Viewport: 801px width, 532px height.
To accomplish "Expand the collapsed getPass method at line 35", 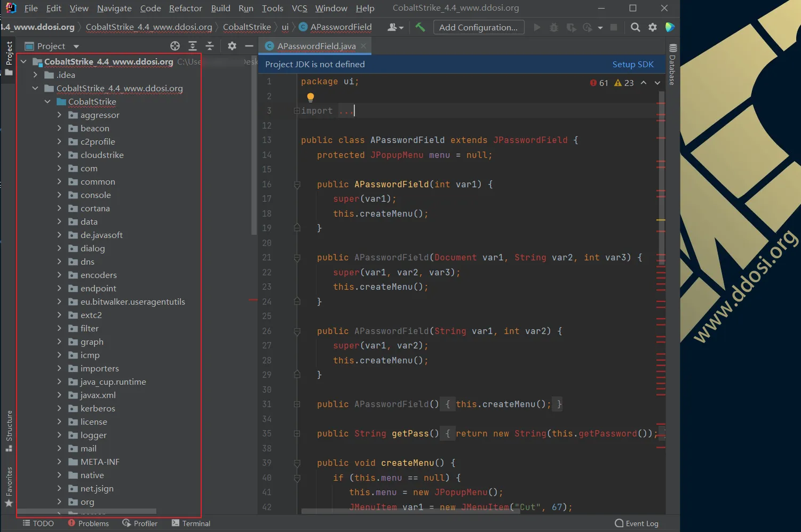I will point(297,434).
